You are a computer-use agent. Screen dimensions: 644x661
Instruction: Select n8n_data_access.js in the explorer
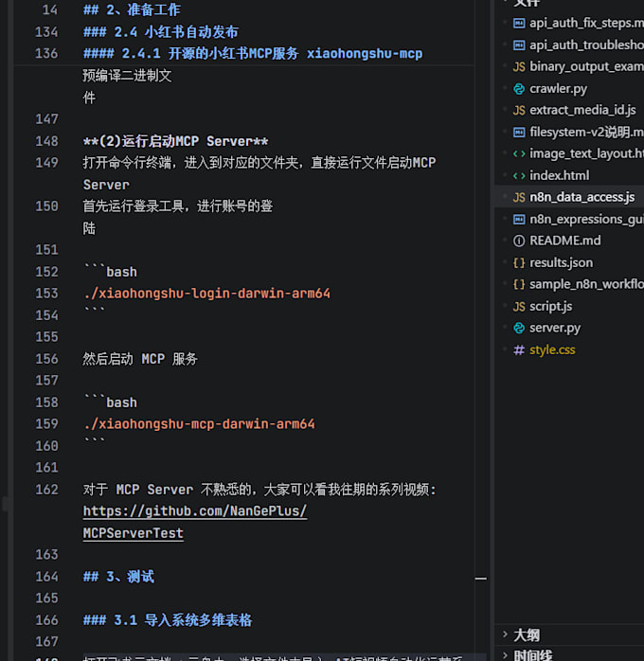click(582, 197)
